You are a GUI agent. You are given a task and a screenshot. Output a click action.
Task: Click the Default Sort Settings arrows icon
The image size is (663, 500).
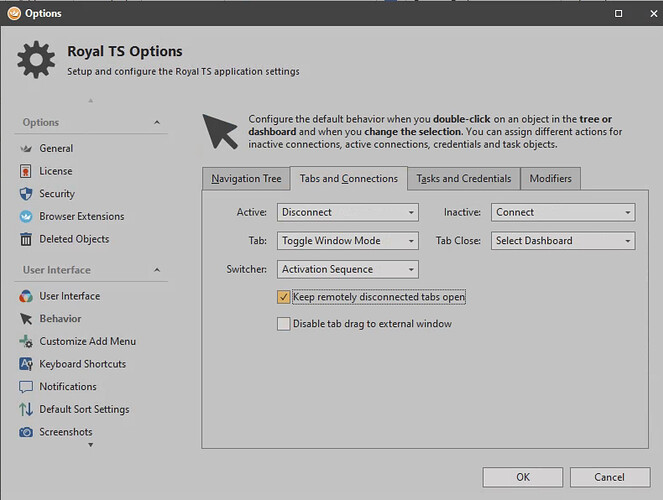(27, 410)
